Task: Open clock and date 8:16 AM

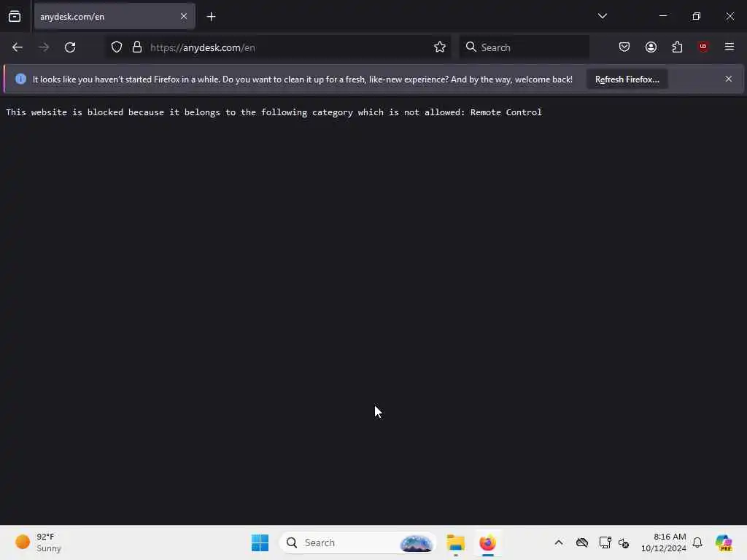Action: (x=663, y=542)
